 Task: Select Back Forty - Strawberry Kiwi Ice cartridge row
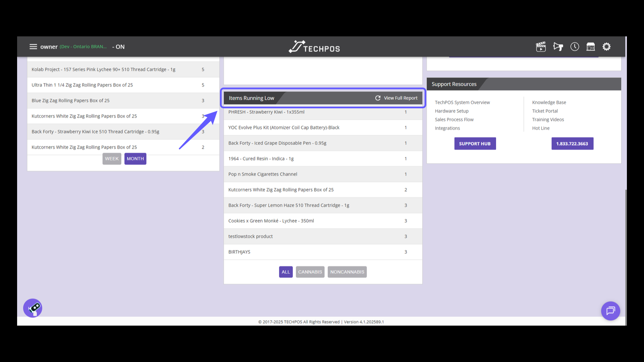123,132
